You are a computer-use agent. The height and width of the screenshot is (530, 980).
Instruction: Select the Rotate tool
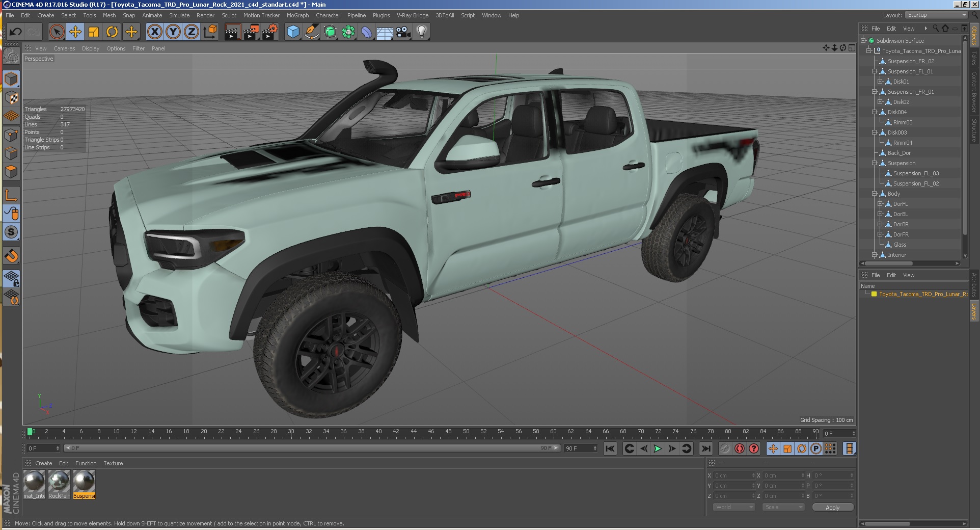[x=112, y=32]
